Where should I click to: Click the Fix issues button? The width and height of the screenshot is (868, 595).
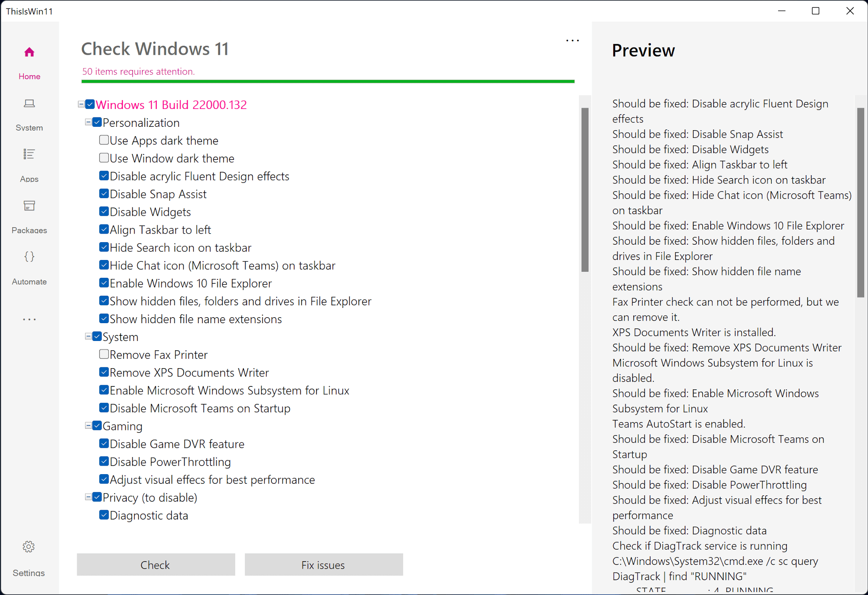point(323,564)
